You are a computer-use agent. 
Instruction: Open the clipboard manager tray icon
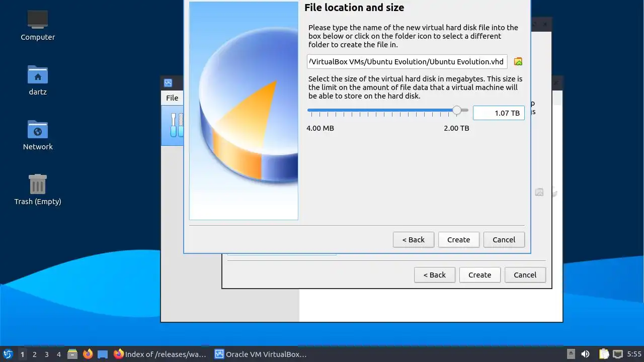(x=603, y=354)
